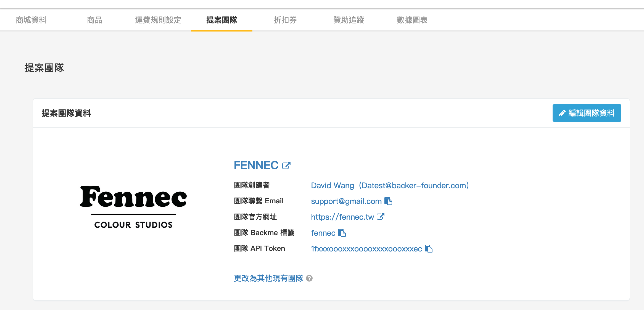Click the Fennec Colour Studios logo
644x310 pixels.
coord(133,207)
